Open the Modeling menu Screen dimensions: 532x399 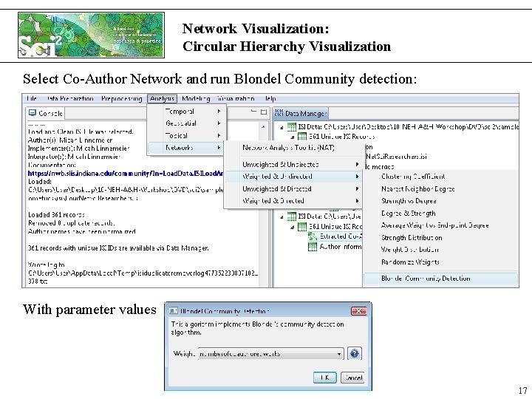[x=196, y=99]
